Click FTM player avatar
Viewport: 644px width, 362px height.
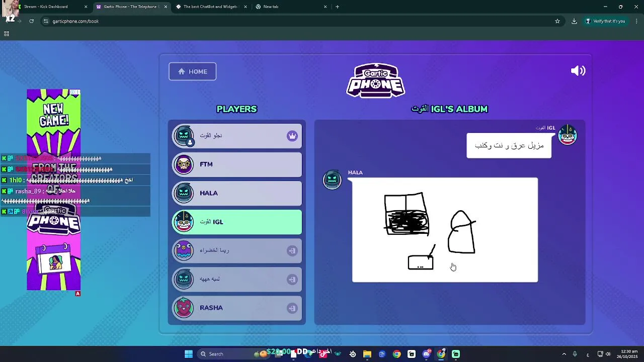(x=184, y=164)
